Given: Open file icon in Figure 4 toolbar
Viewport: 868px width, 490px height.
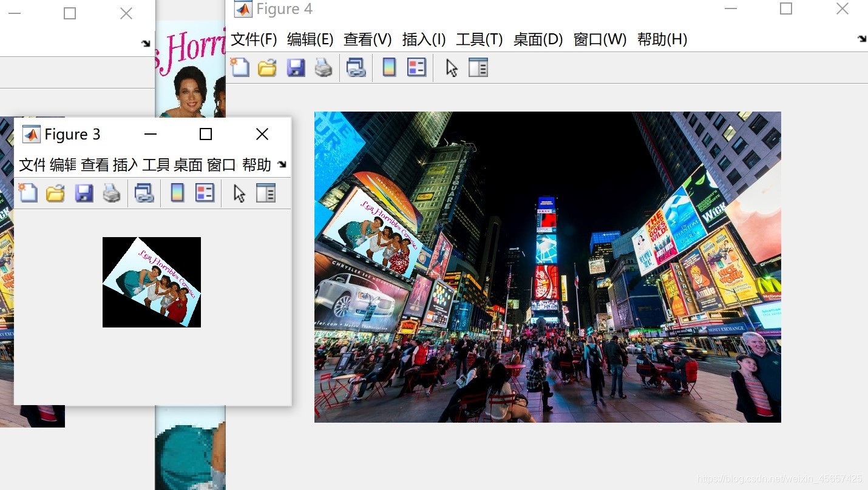Looking at the screenshot, I should 268,67.
